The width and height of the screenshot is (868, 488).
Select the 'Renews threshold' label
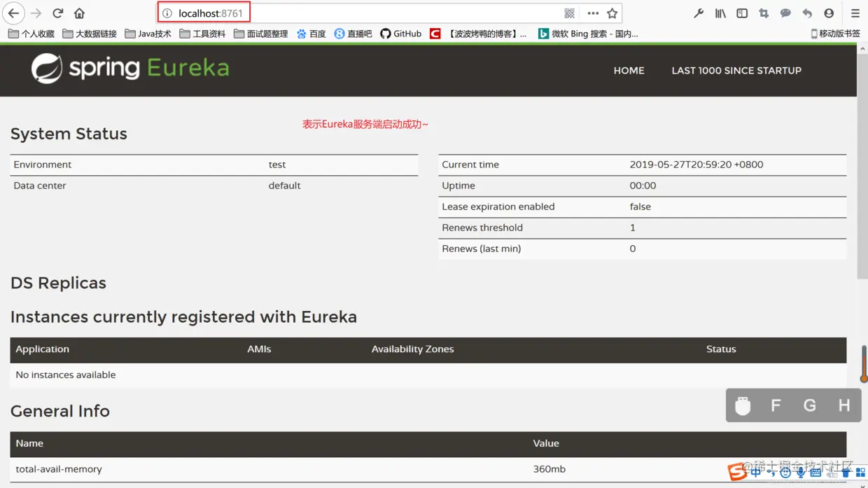click(x=482, y=228)
